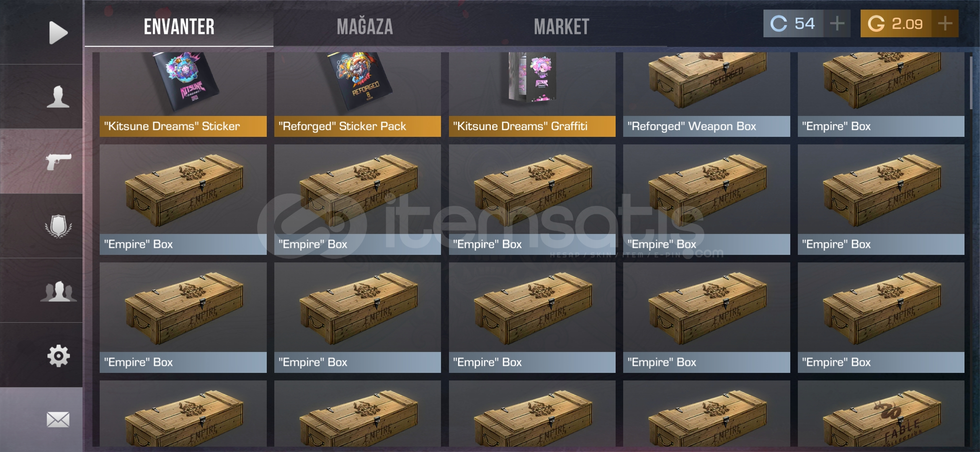Open the settings gear icon
This screenshot has width=980, height=452.
(58, 356)
